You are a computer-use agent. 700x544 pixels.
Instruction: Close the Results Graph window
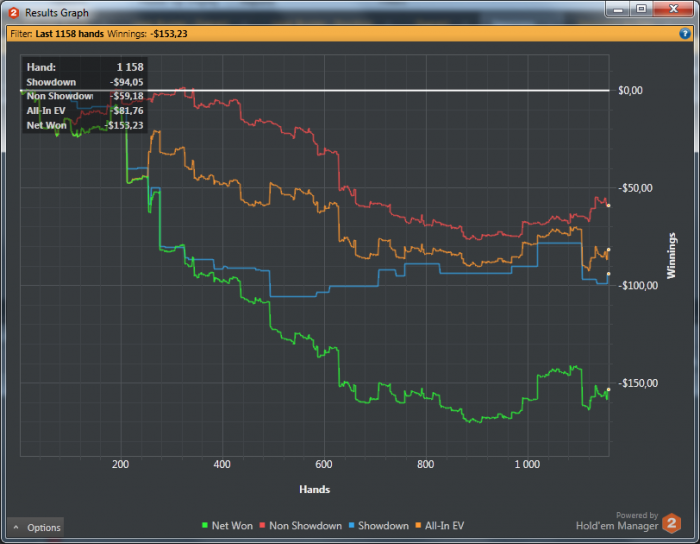674,9
